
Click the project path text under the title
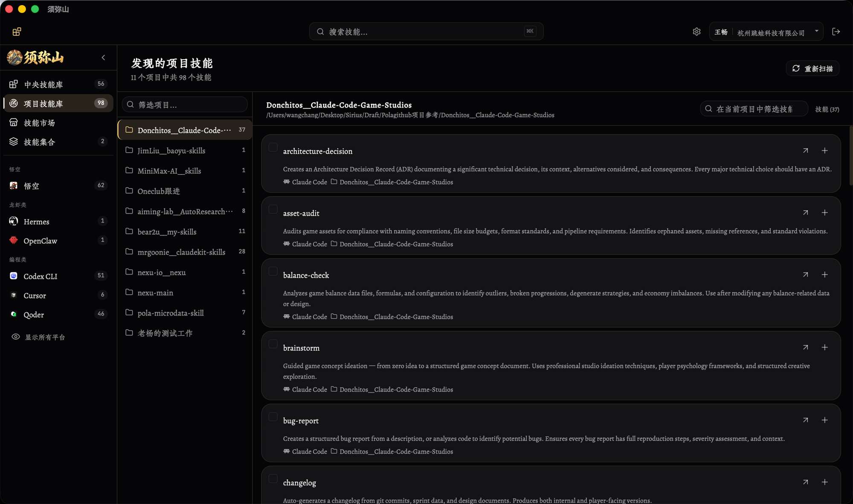point(410,115)
